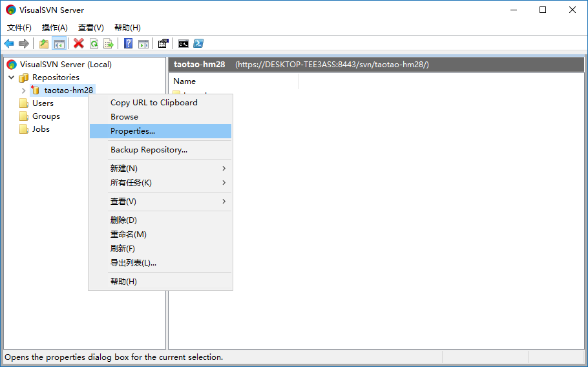588x367 pixels.
Task: Choose 帮助(H) in the context menu
Action: point(160,282)
